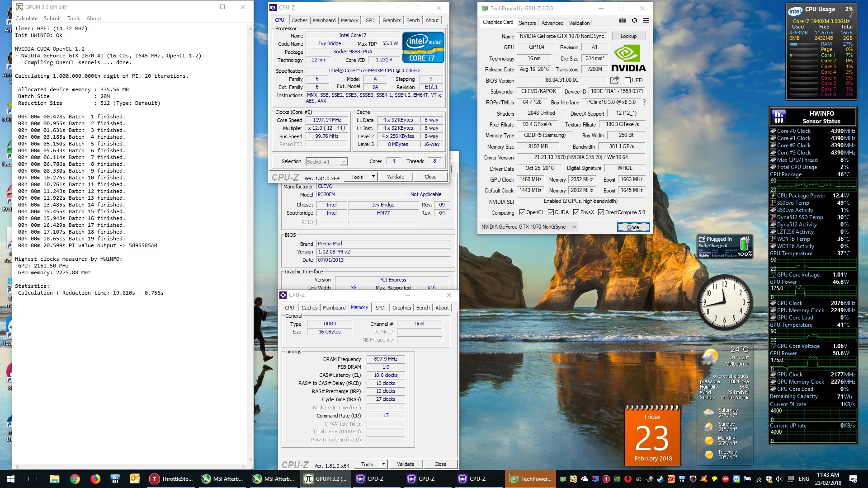Open the Steam tray icon

[x=660, y=479]
